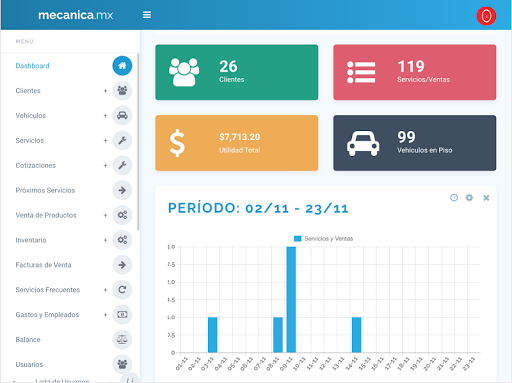Click the Servicios Frecuentes refresh icon
The image size is (512, 383).
(122, 290)
